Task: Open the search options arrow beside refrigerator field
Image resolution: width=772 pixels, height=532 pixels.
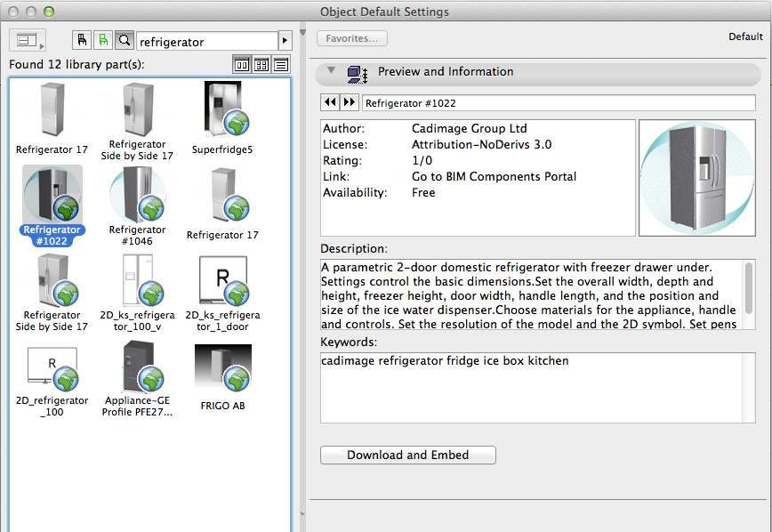Action: [285, 40]
